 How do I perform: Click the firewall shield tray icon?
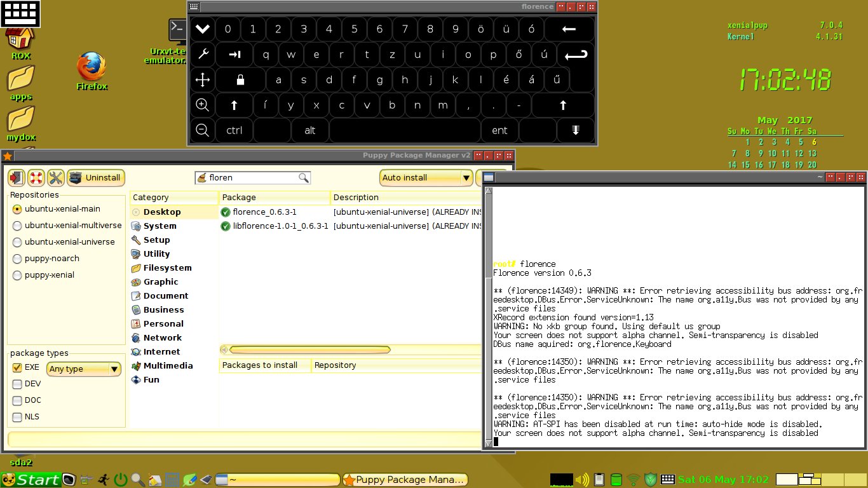[650, 480]
